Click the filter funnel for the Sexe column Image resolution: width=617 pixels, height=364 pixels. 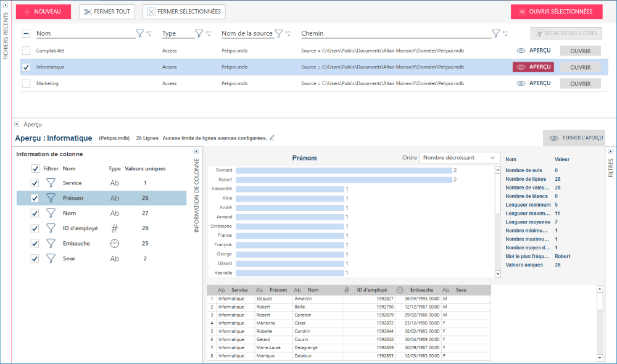(51, 259)
